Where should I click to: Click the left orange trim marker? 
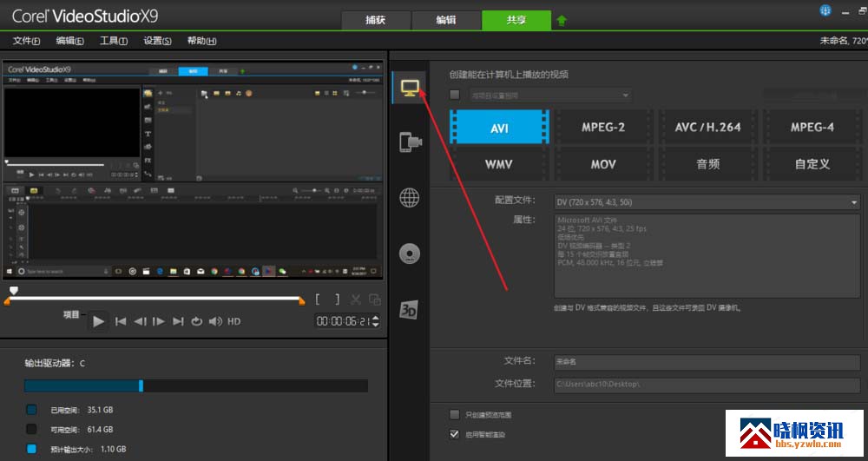(7, 301)
